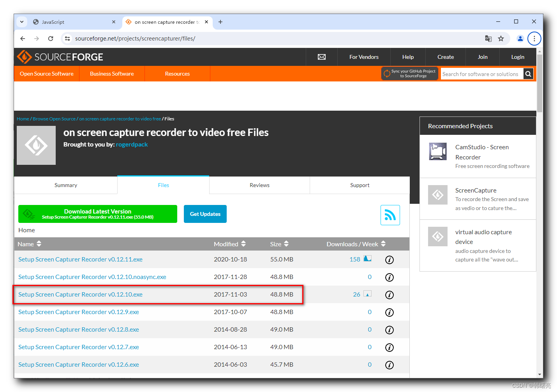Go back with browser back arrow
This screenshot has height=392, width=557.
pyautogui.click(x=23, y=39)
